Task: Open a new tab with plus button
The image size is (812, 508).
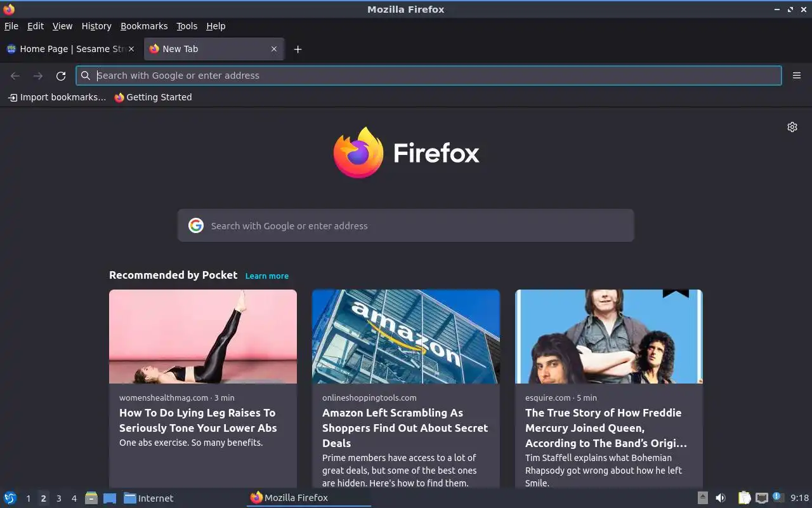Action: tap(298, 49)
